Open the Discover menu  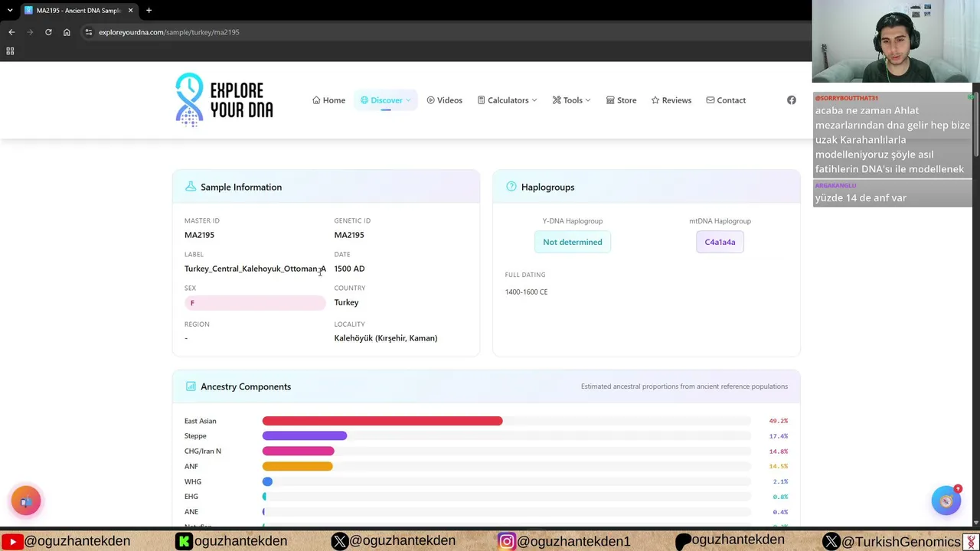386,100
